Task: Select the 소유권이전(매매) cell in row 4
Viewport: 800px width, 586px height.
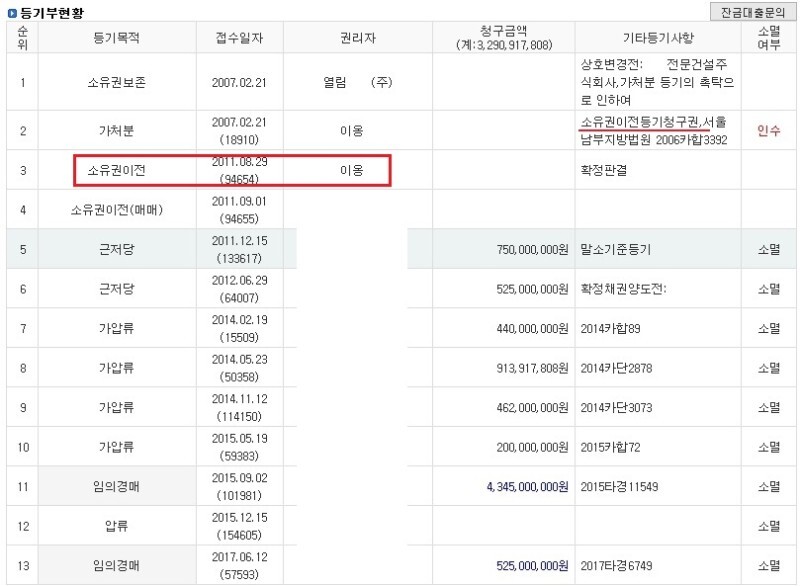Action: coord(116,210)
